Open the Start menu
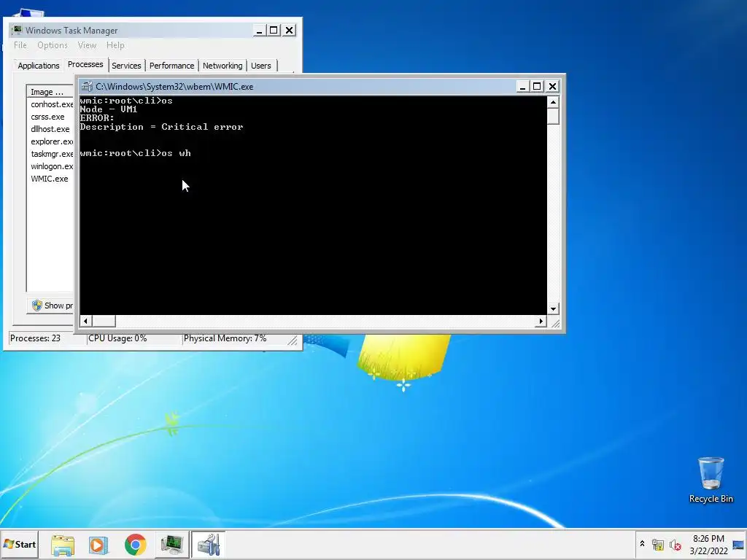 pos(20,544)
